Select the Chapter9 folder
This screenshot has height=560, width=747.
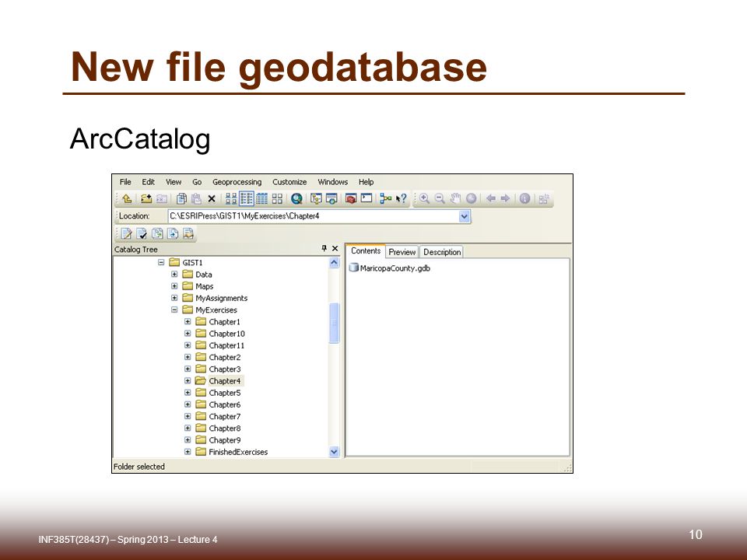[x=224, y=440]
